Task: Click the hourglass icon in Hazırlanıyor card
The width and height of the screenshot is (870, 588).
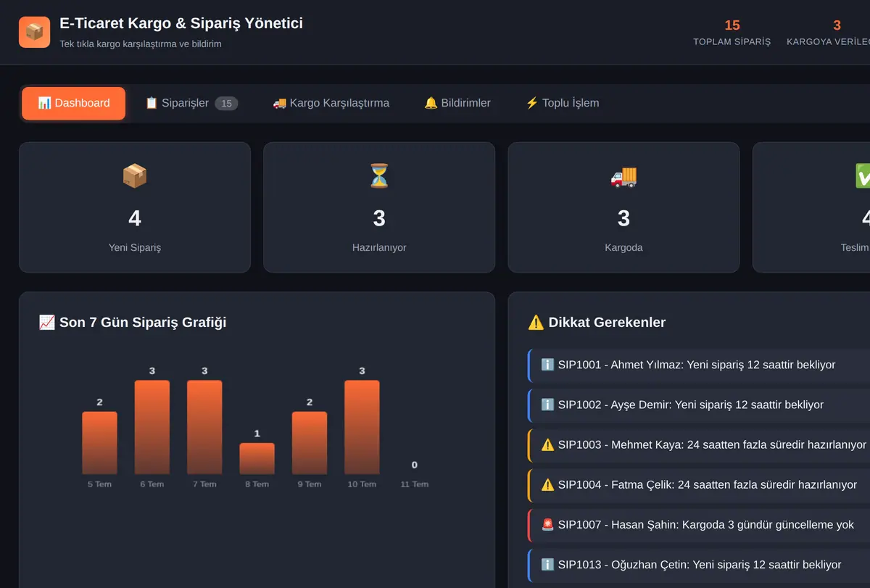Action: click(379, 175)
